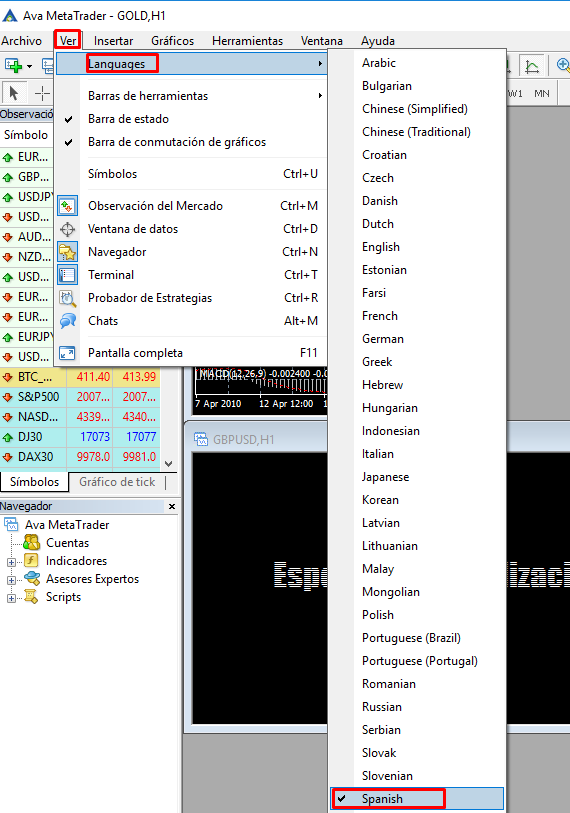Select Ava MetaTrader root tree item
570x813 pixels.
point(67,525)
